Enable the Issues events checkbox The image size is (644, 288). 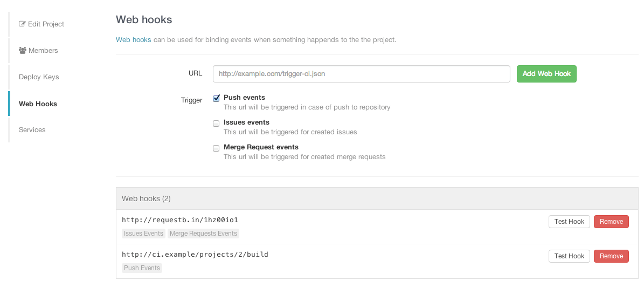click(216, 123)
